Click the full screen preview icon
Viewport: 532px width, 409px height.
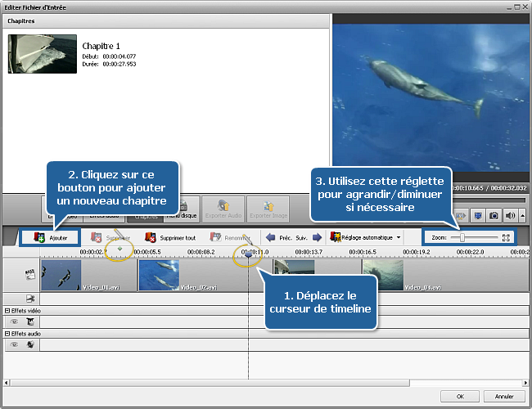478,215
